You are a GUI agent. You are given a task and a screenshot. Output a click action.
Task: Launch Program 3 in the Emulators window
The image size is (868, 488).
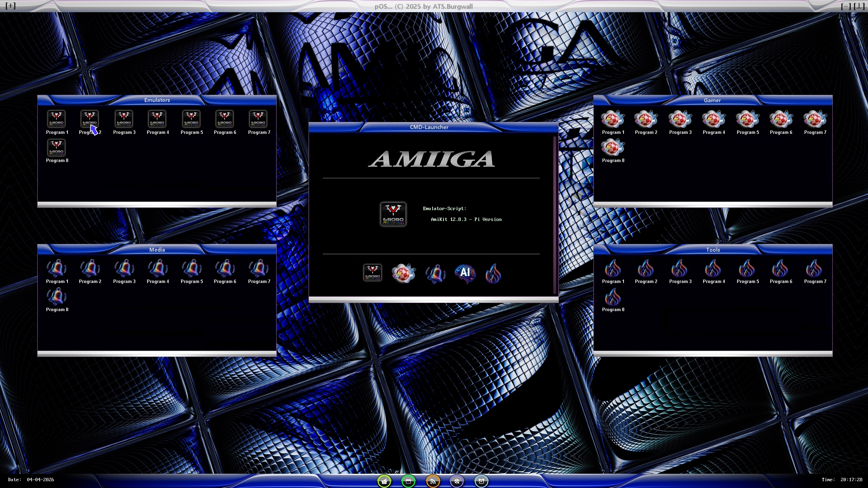click(x=124, y=119)
